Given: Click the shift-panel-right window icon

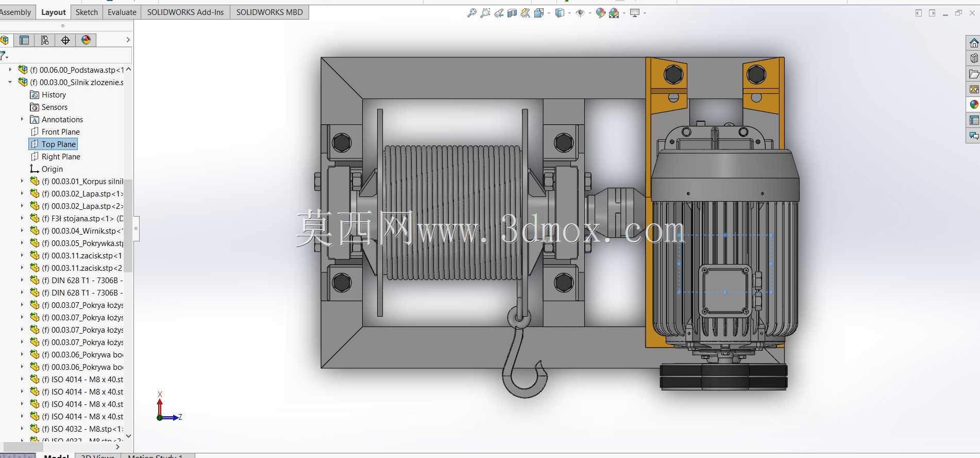Looking at the screenshot, I should 932,13.
